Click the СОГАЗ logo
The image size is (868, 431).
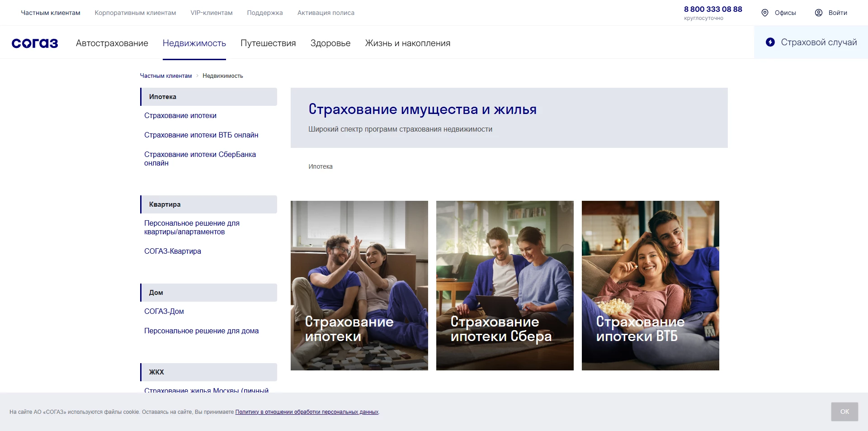[34, 43]
